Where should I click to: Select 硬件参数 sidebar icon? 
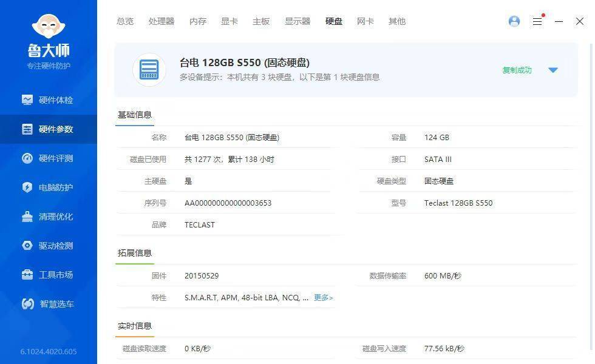[x=27, y=129]
